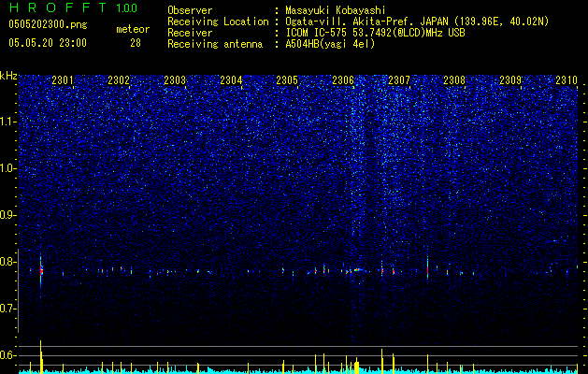Click the 2304 time axis label
The width and height of the screenshot is (588, 374).
231,79
